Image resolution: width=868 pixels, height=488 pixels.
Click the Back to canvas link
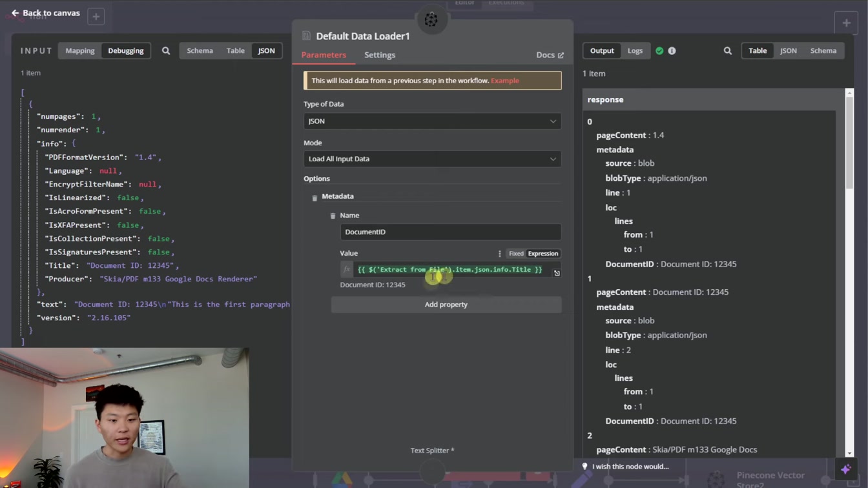tap(45, 13)
